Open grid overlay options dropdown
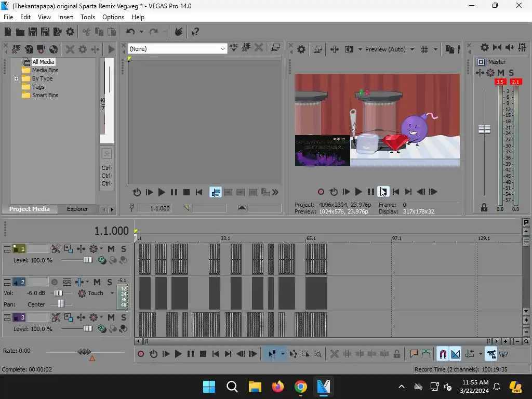 tap(436, 49)
